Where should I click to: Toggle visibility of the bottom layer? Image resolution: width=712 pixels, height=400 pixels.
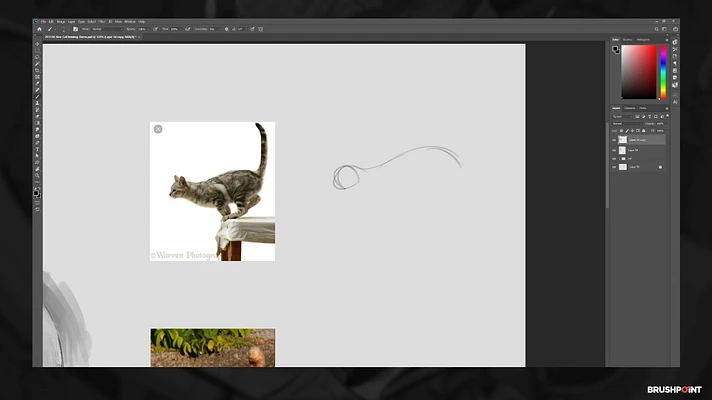point(615,167)
